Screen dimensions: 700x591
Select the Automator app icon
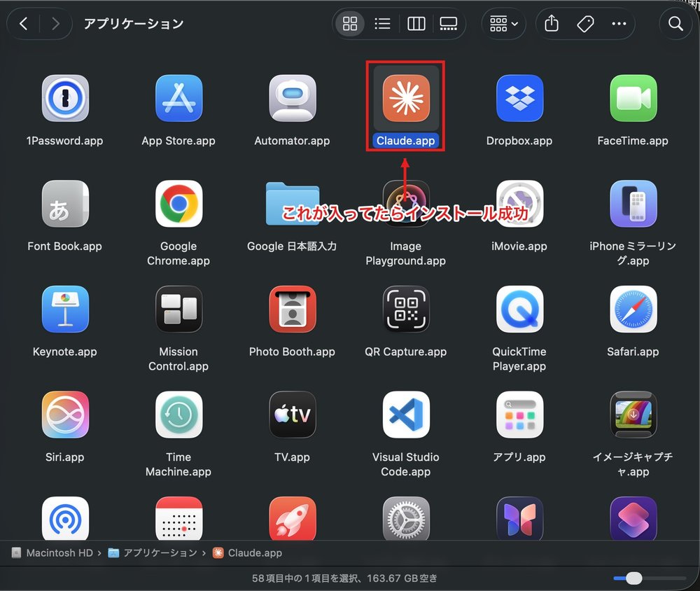click(x=293, y=98)
